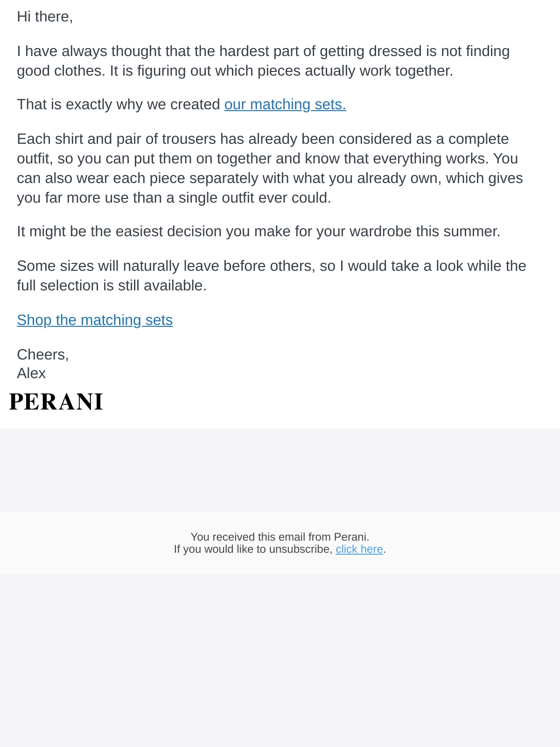Click the "Hi there," greeting line

pos(45,16)
